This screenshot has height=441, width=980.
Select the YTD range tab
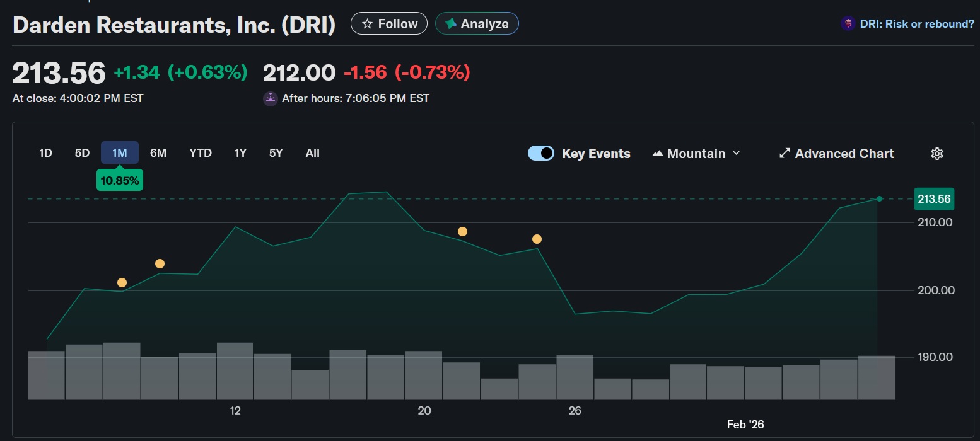[x=201, y=153]
